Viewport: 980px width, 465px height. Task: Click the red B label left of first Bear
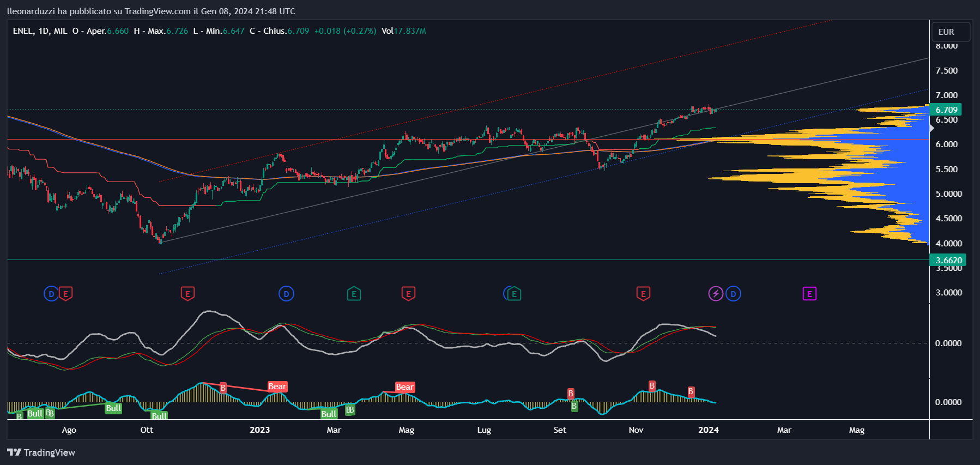pyautogui.click(x=223, y=388)
